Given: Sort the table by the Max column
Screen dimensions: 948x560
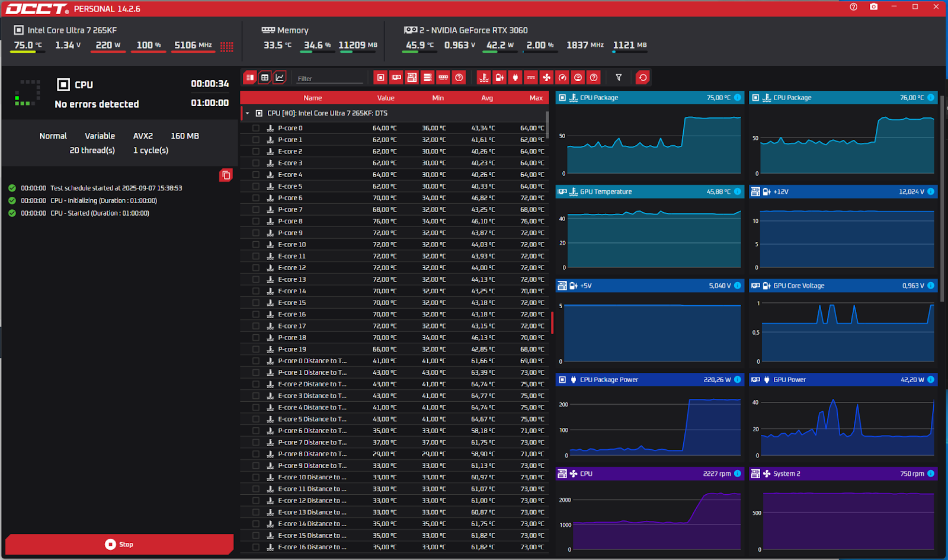Looking at the screenshot, I should pos(536,98).
